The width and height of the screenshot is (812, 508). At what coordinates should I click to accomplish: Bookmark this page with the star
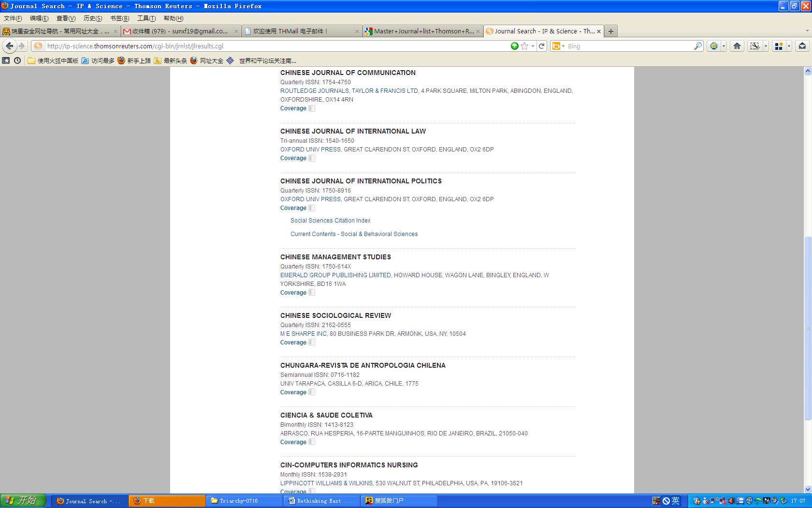524,46
